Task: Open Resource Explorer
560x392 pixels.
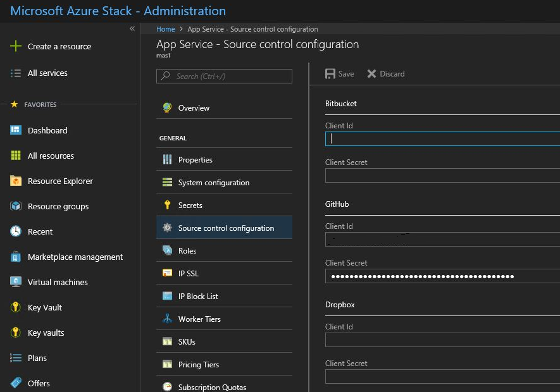Action: point(59,181)
